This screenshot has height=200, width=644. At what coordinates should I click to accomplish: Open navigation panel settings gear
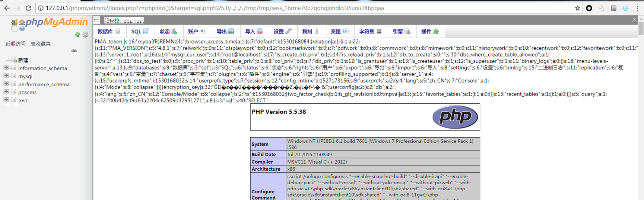(85, 35)
